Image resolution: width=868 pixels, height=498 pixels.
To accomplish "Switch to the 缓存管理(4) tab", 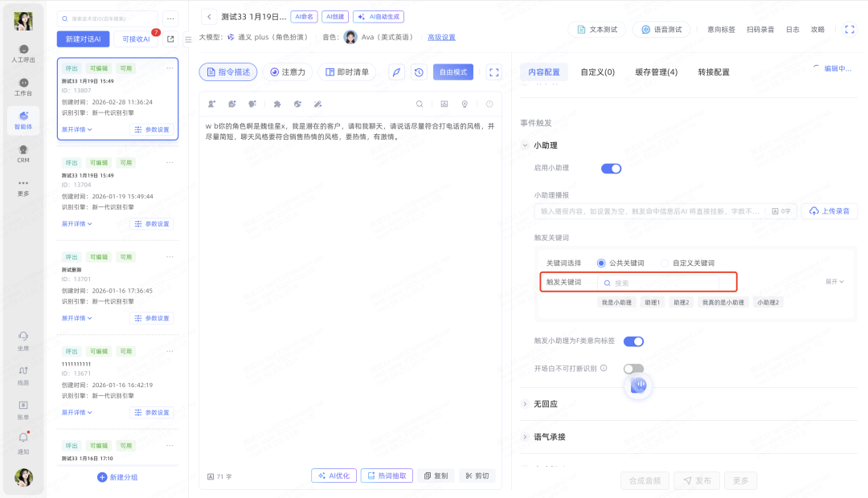I will [656, 72].
